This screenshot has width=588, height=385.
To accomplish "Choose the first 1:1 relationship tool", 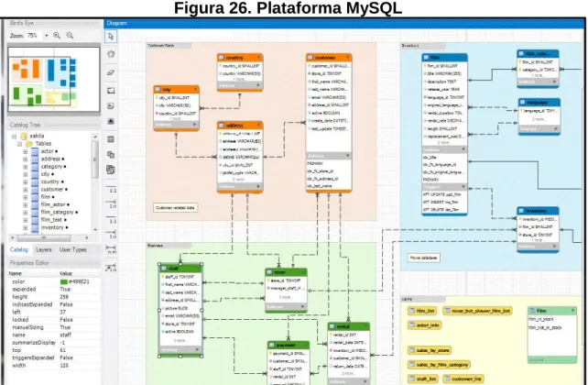I will pyautogui.click(x=111, y=189).
